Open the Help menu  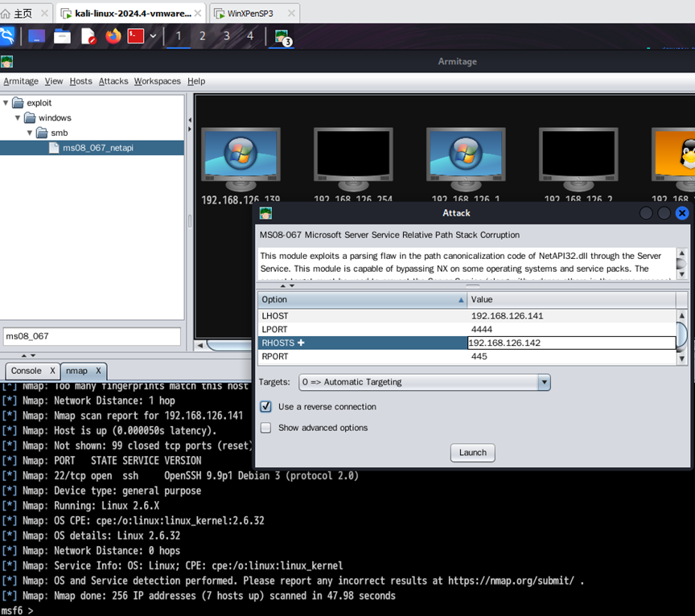coord(196,81)
